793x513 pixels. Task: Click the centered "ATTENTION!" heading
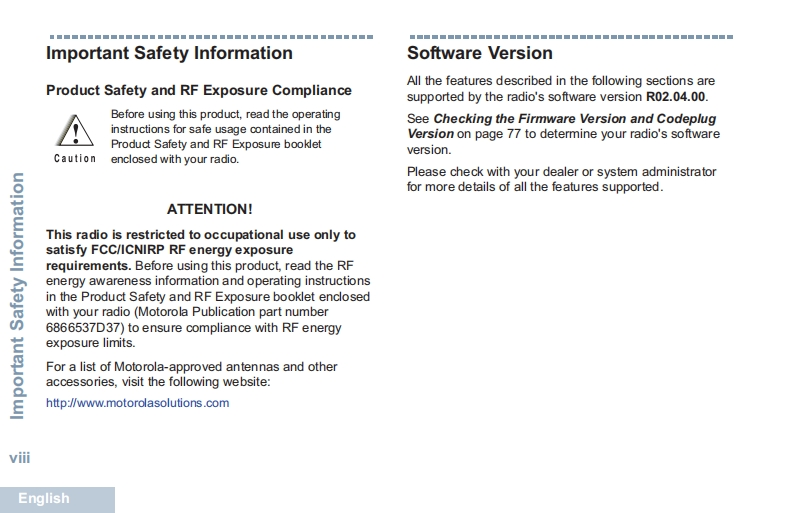(209, 209)
